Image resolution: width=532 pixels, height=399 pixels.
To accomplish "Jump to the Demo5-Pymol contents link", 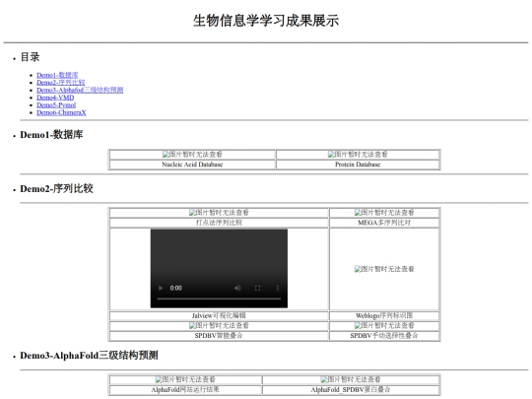I will pos(56,104).
